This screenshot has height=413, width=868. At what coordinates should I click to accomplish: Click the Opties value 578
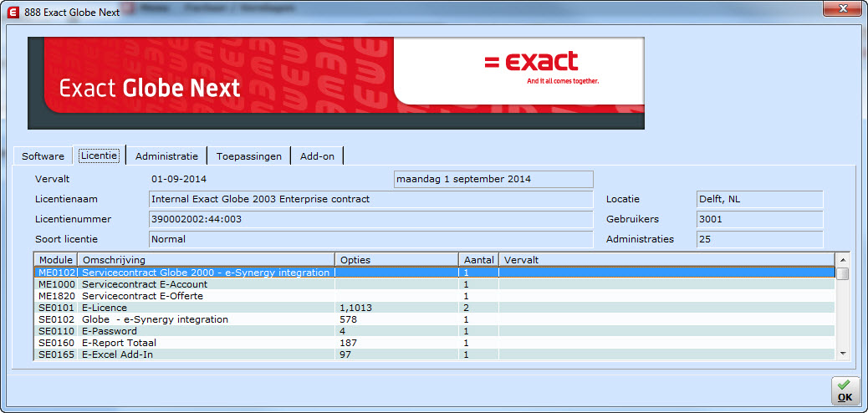[349, 319]
